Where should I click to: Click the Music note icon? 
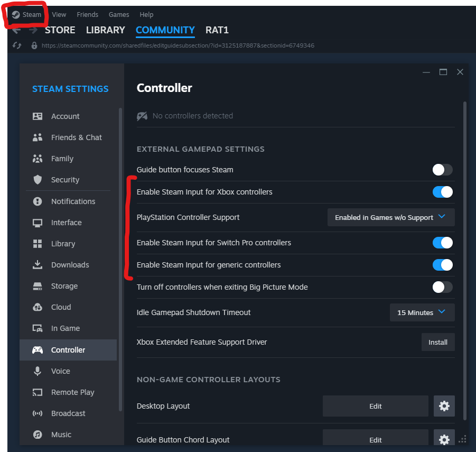click(38, 435)
